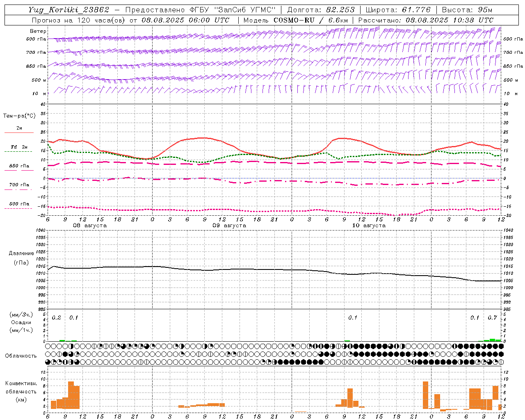525x420 pixels.
Task: Click the Модель COSMO-RU / 6.6км text
Action: point(296,20)
